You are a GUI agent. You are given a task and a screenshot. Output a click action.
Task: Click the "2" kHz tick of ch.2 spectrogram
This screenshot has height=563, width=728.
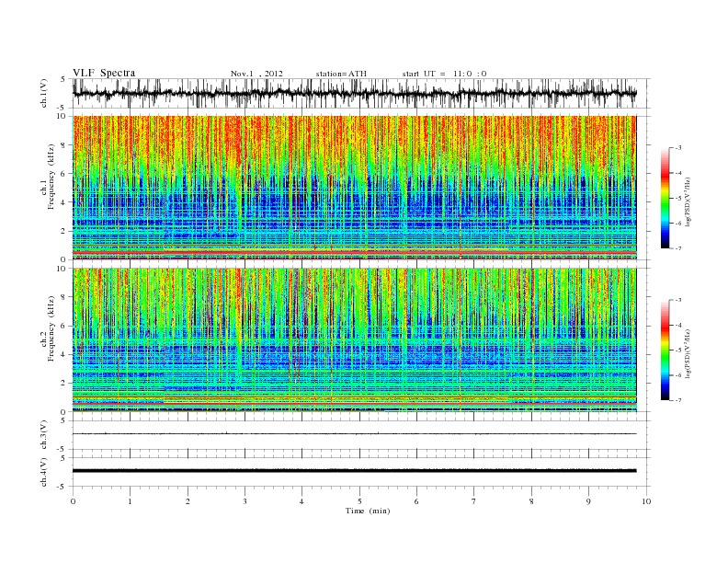(63, 384)
